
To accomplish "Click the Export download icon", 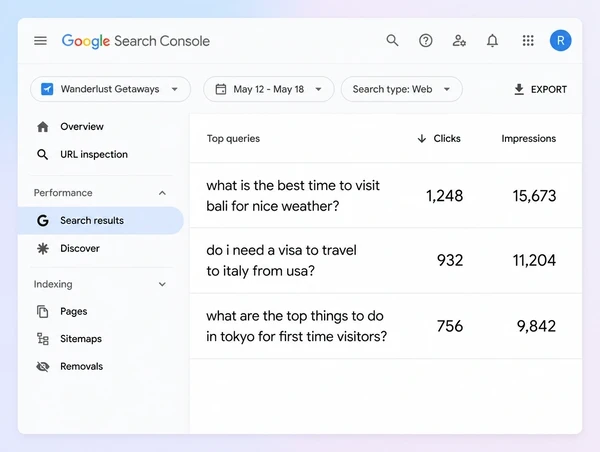I will [519, 89].
